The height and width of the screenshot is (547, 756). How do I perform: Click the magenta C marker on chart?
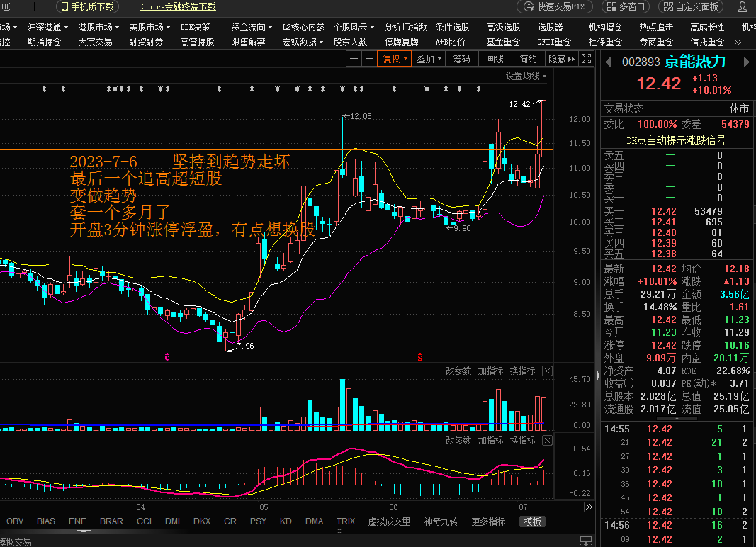click(167, 357)
